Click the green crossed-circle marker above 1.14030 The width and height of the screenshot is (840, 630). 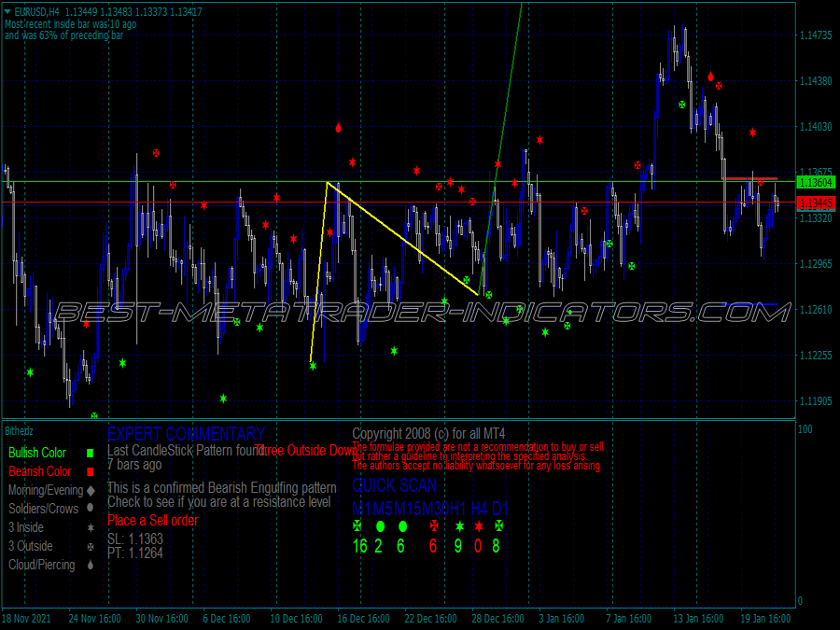click(x=682, y=105)
